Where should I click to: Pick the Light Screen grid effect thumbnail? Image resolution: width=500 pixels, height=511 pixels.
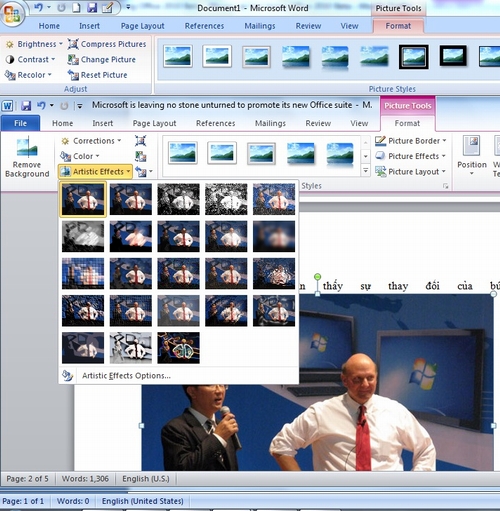click(83, 273)
